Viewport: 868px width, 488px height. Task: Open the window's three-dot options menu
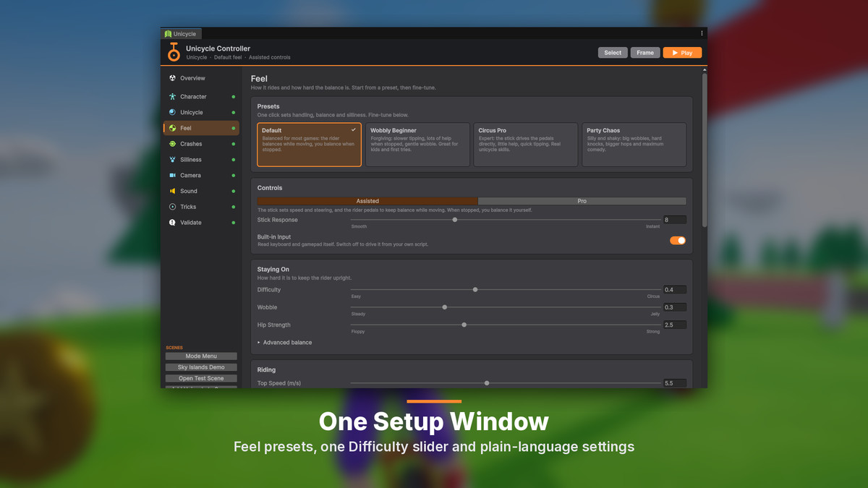point(702,33)
